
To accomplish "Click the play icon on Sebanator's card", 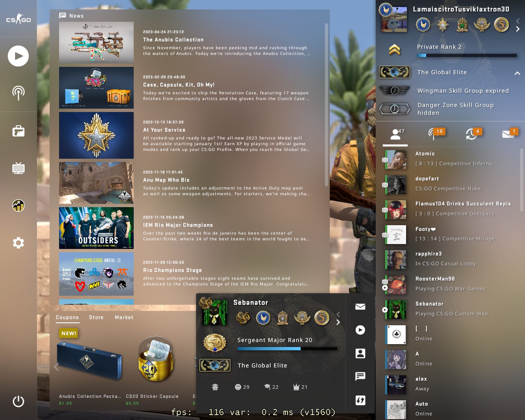I will [360, 330].
